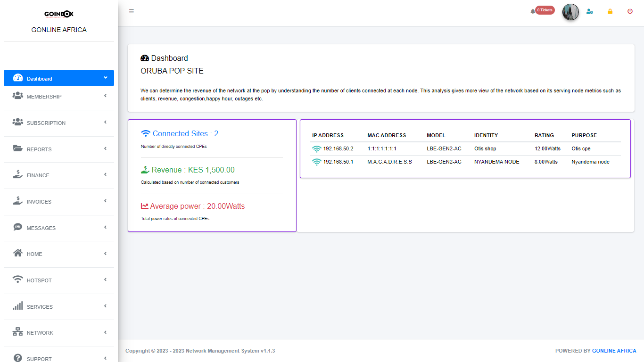The image size is (644, 362).
Task: Click the wifi icon beside 192.168.50.2
Action: 316,149
